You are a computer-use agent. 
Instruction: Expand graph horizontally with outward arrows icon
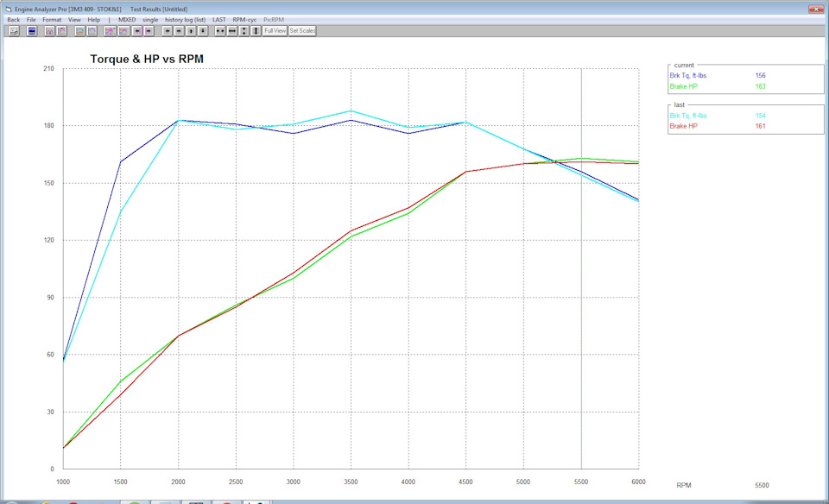232,30
